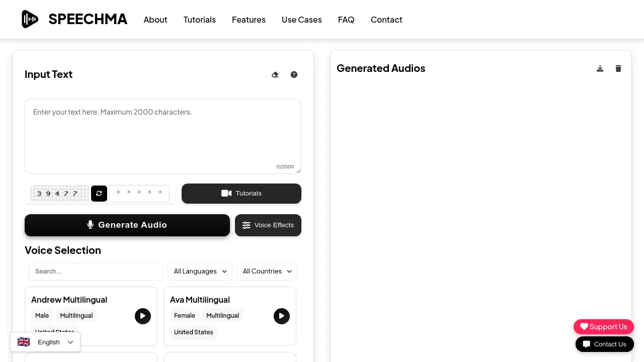Download all generated audios

[600, 68]
